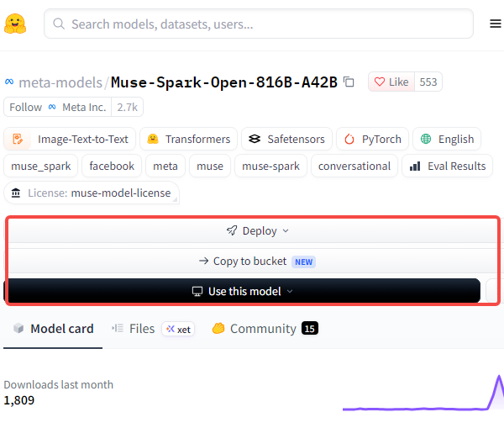The image size is (504, 428).
Task: Click the search magnifier icon
Action: point(59,24)
